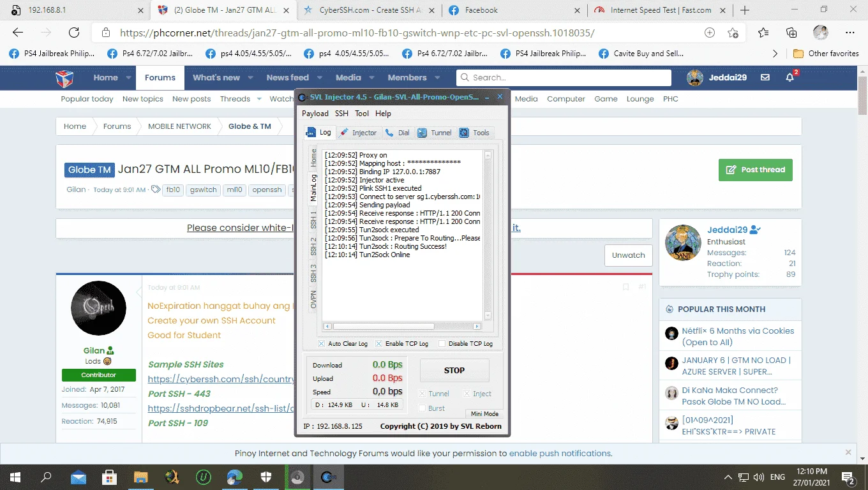Open Windows Search on the taskbar
The width and height of the screenshot is (868, 490).
[46, 477]
